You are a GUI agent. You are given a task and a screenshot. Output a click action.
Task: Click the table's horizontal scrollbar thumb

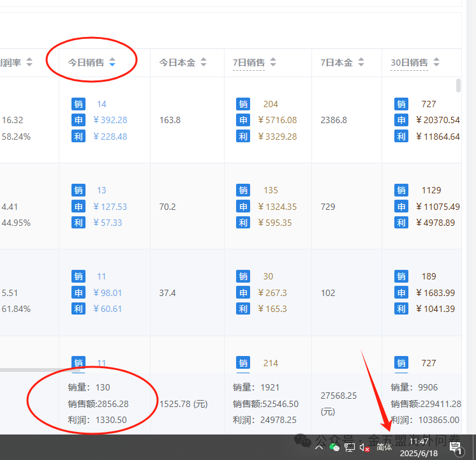pos(40,370)
